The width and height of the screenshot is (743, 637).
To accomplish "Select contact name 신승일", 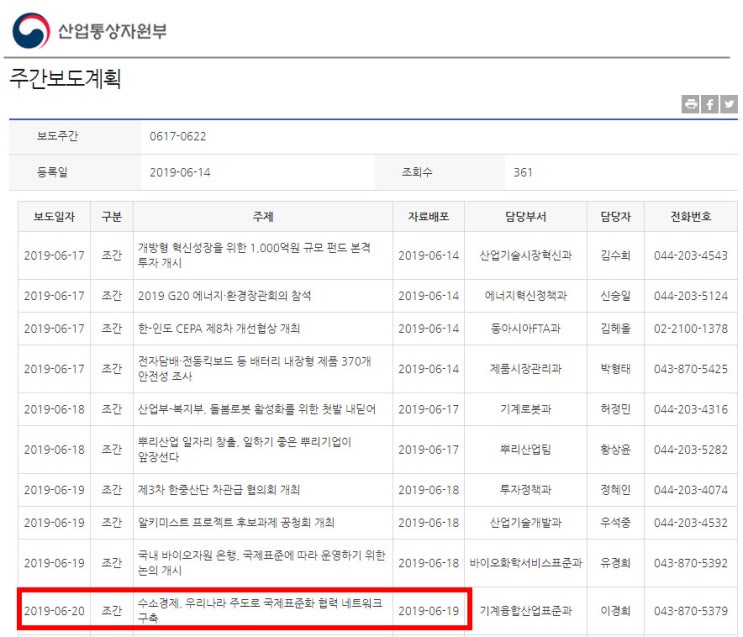I will [x=616, y=296].
